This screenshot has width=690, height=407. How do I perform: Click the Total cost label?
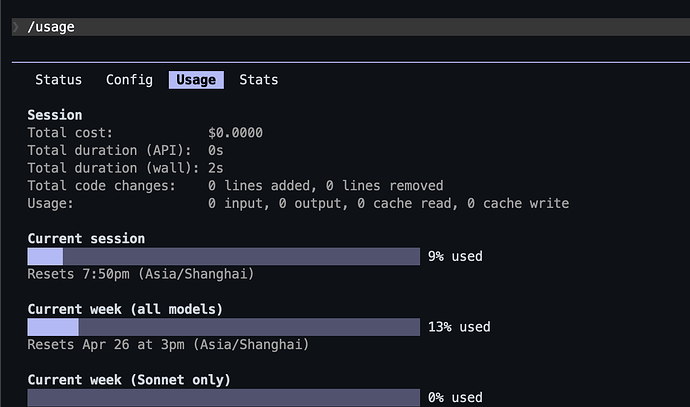coord(70,133)
